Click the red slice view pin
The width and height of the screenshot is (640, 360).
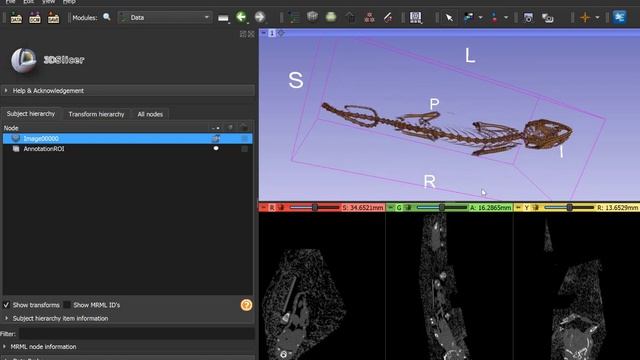click(264, 208)
